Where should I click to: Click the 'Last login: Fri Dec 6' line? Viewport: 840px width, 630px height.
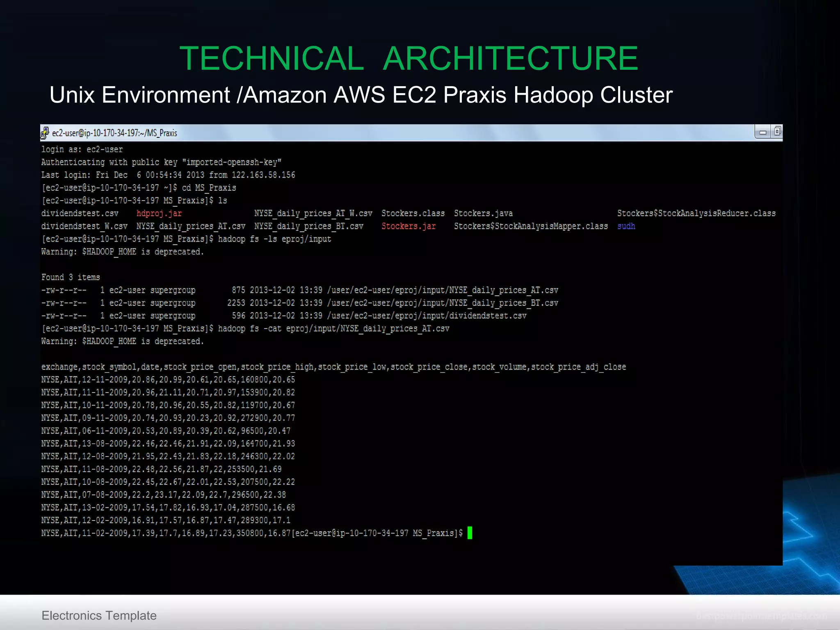pyautogui.click(x=168, y=175)
